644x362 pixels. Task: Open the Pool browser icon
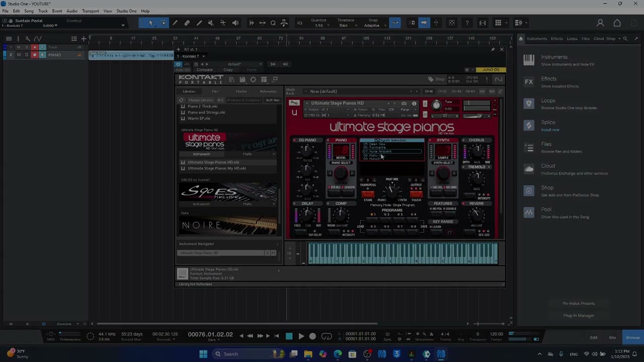pos(529,213)
